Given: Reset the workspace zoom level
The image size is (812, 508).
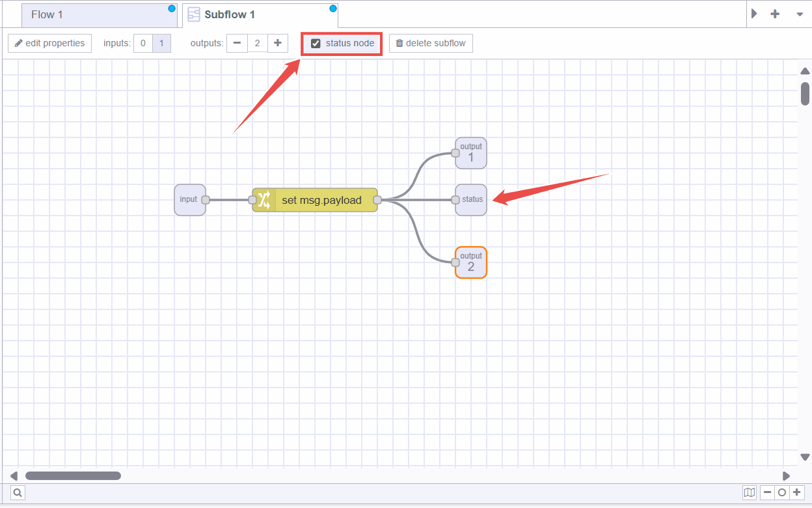Looking at the screenshot, I should (x=781, y=493).
